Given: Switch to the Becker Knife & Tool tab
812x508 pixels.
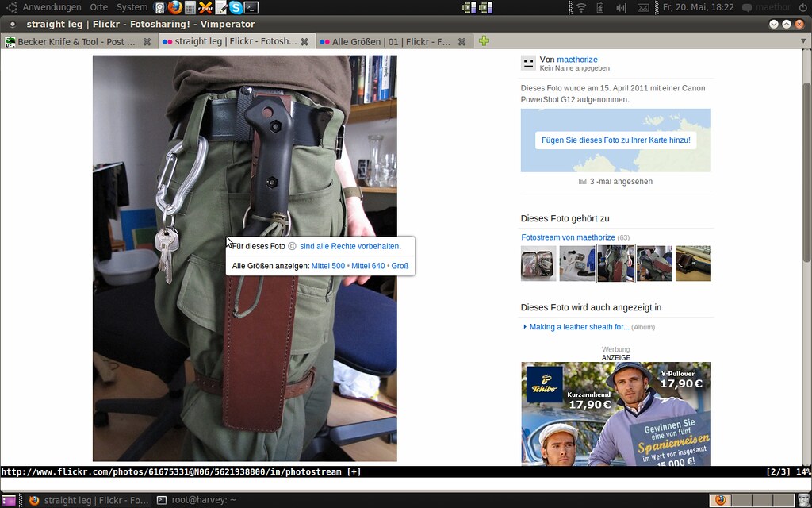Looking at the screenshot, I should tap(79, 41).
